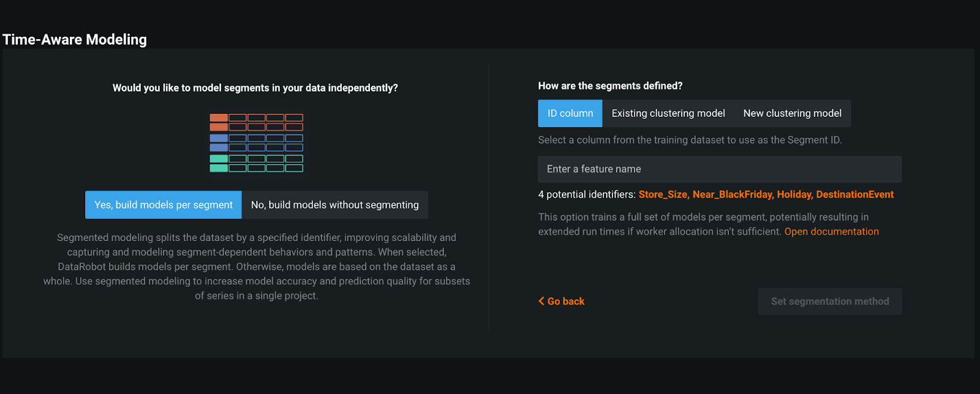Click the chevron arrow beside Go back

[541, 301]
